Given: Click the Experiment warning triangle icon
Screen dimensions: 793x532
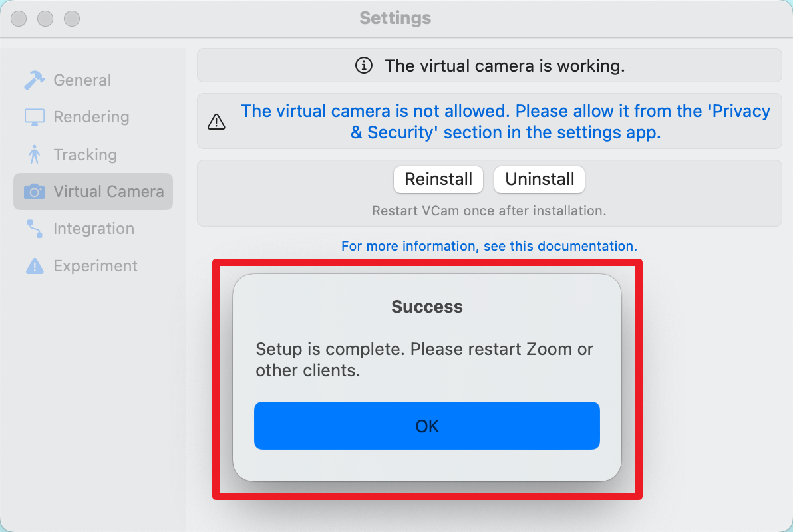Looking at the screenshot, I should (x=34, y=266).
